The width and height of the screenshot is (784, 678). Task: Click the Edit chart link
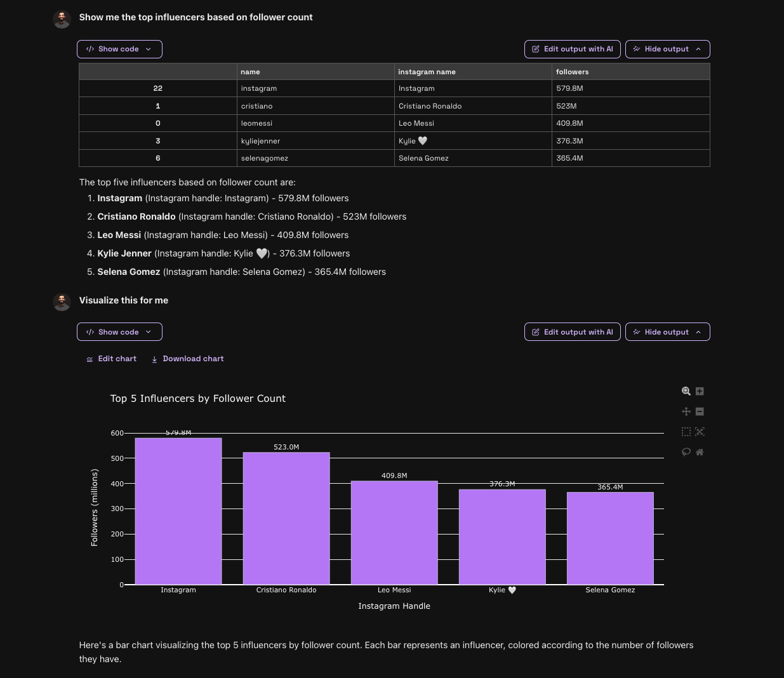112,359
